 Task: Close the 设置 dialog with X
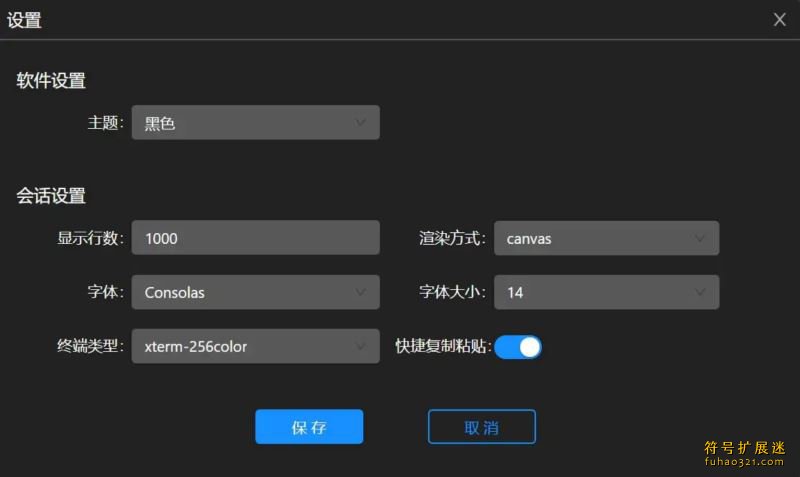coord(779,19)
